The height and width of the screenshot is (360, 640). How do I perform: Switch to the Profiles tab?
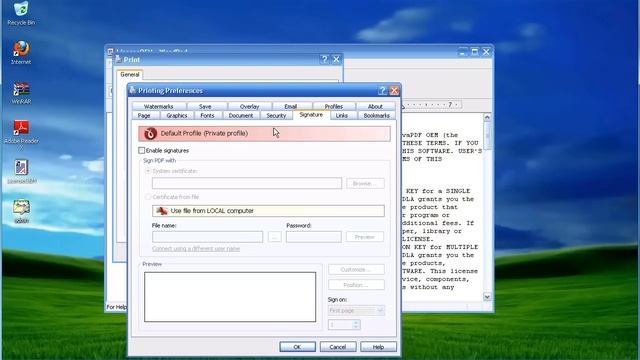(333, 106)
